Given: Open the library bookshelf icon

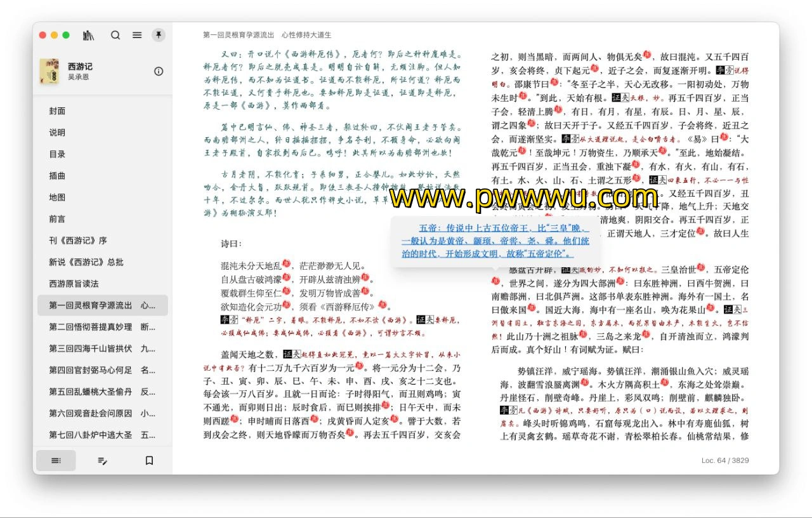Looking at the screenshot, I should [x=89, y=36].
